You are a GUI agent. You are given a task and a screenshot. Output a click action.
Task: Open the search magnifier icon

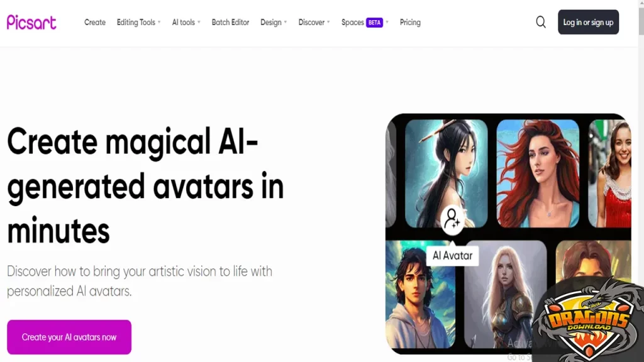[x=540, y=22]
